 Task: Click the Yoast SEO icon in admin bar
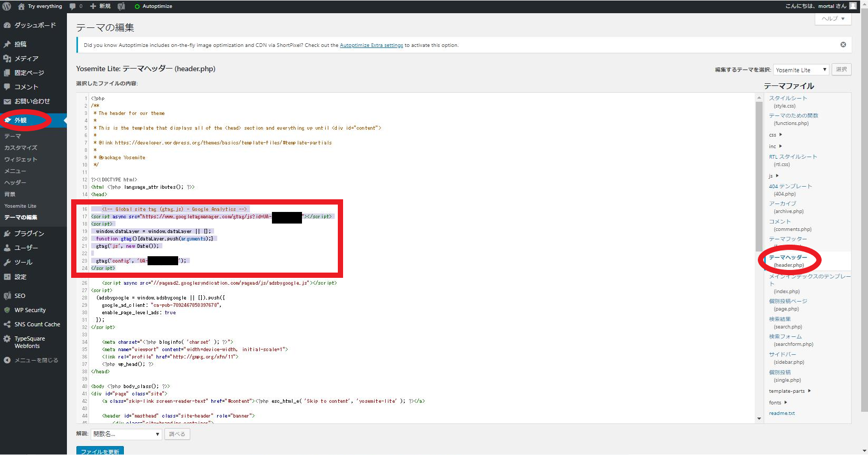tap(122, 6)
